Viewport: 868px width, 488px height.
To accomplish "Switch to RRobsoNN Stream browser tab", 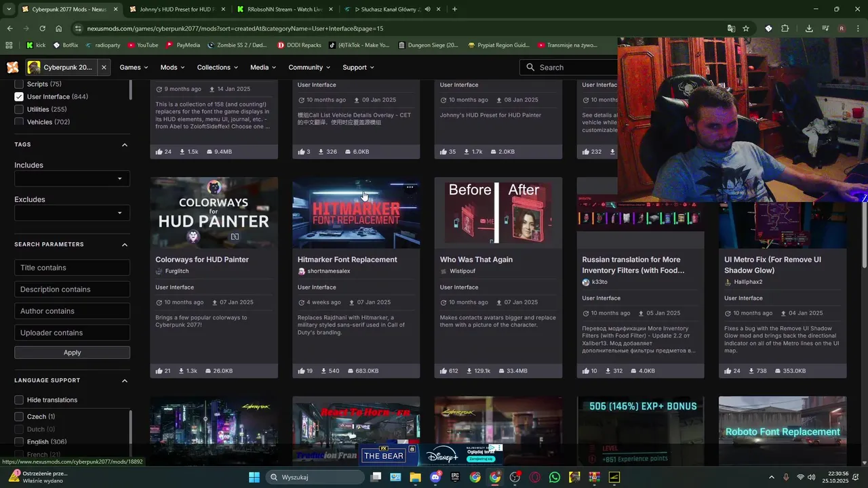I will pyautogui.click(x=285, y=9).
